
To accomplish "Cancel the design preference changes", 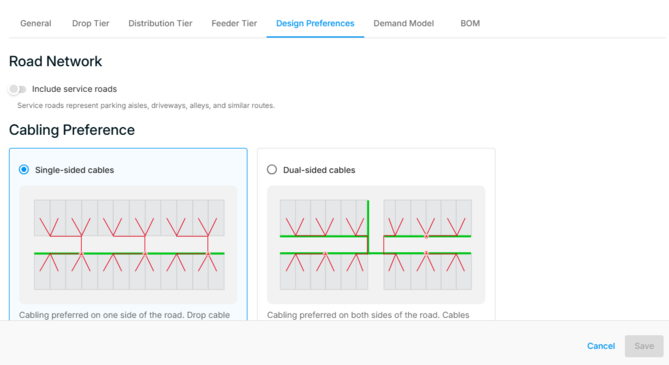I will [601, 346].
